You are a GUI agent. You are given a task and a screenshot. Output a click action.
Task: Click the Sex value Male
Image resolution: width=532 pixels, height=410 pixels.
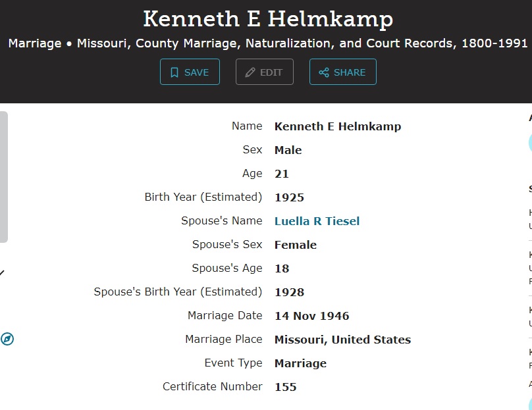point(288,150)
